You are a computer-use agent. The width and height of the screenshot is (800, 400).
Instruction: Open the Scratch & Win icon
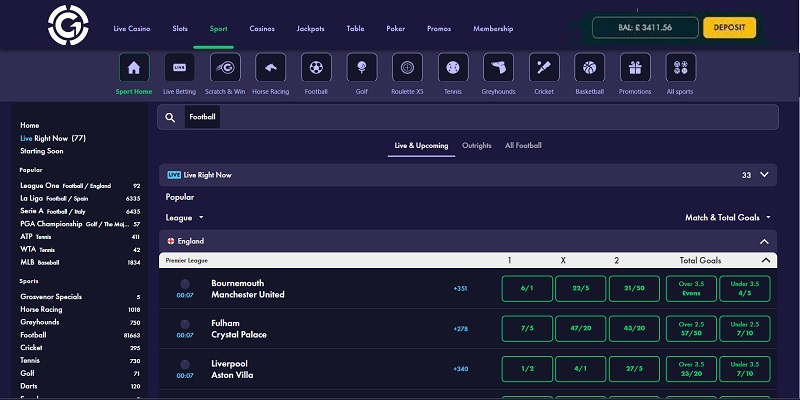point(225,67)
